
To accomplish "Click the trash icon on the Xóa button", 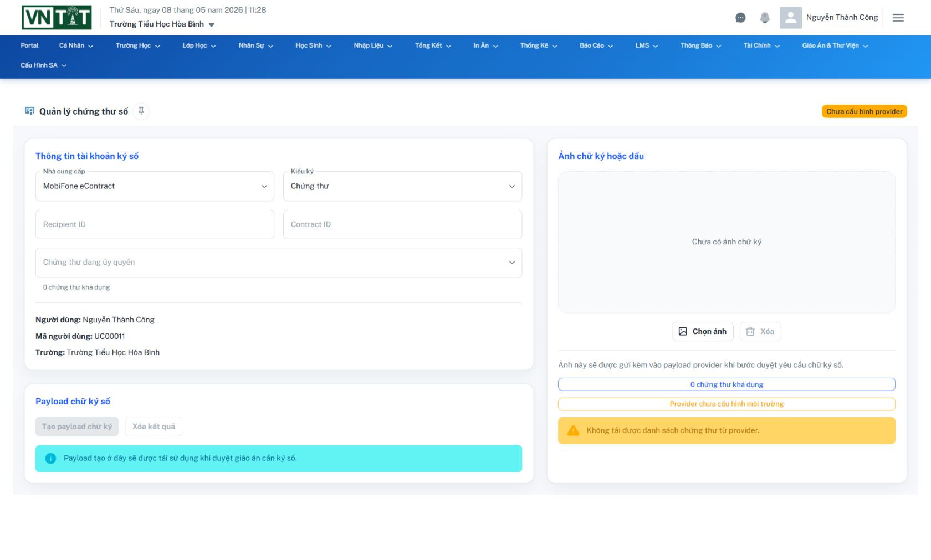I will [x=750, y=331].
